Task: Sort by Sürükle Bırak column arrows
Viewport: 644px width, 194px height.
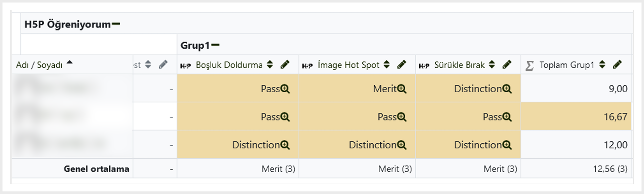Action: coord(492,64)
